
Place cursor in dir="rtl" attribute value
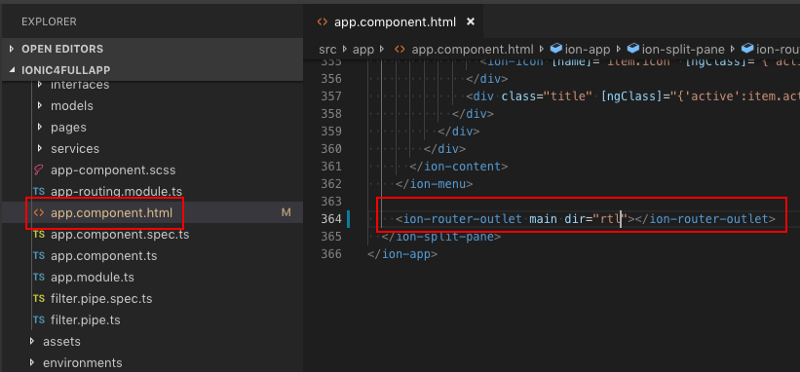(x=612, y=219)
